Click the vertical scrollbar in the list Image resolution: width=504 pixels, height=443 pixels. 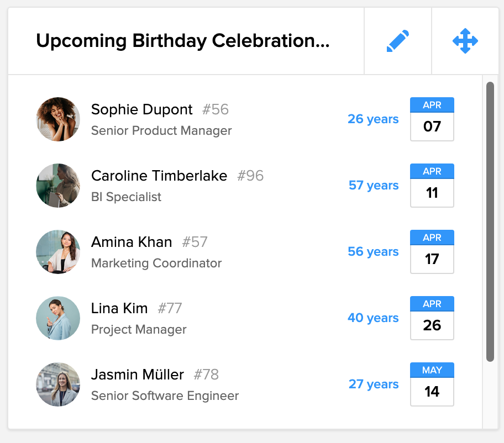click(x=490, y=221)
